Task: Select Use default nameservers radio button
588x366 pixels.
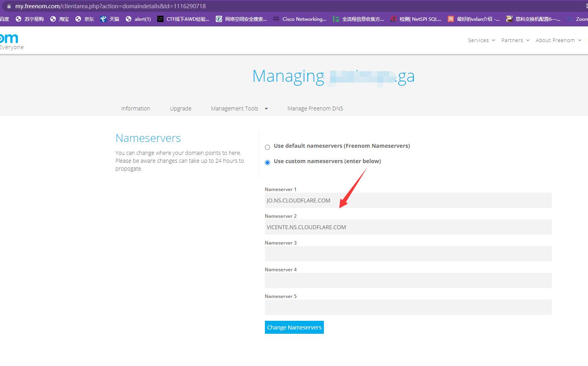Action: click(x=267, y=147)
